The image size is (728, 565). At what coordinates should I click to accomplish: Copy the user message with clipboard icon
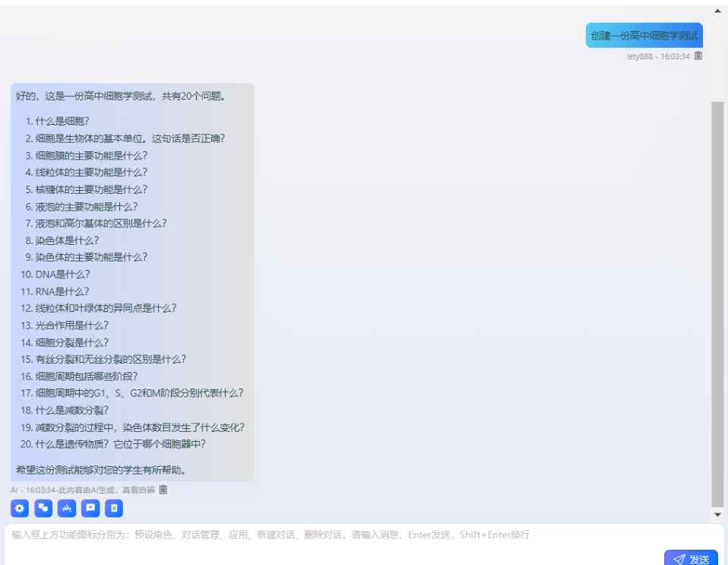coord(698,56)
